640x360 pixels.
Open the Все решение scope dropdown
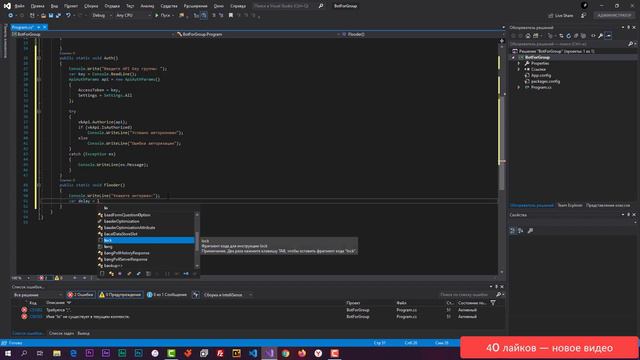tap(38, 295)
